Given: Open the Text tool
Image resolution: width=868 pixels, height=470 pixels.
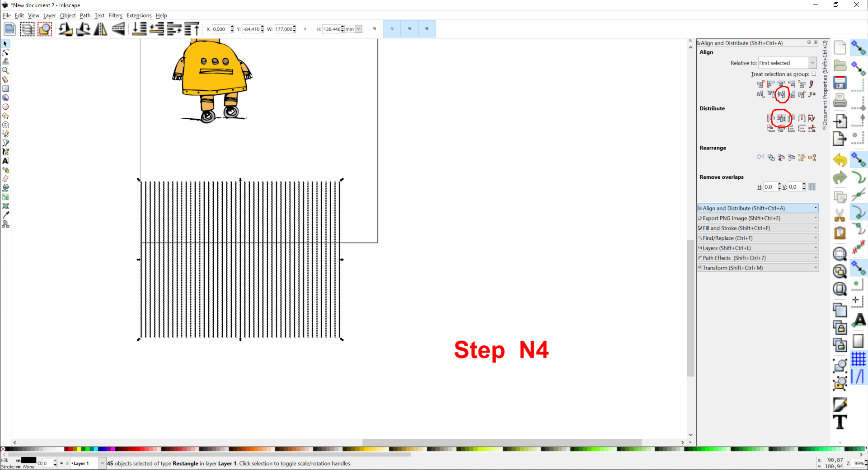Looking at the screenshot, I should (6, 161).
